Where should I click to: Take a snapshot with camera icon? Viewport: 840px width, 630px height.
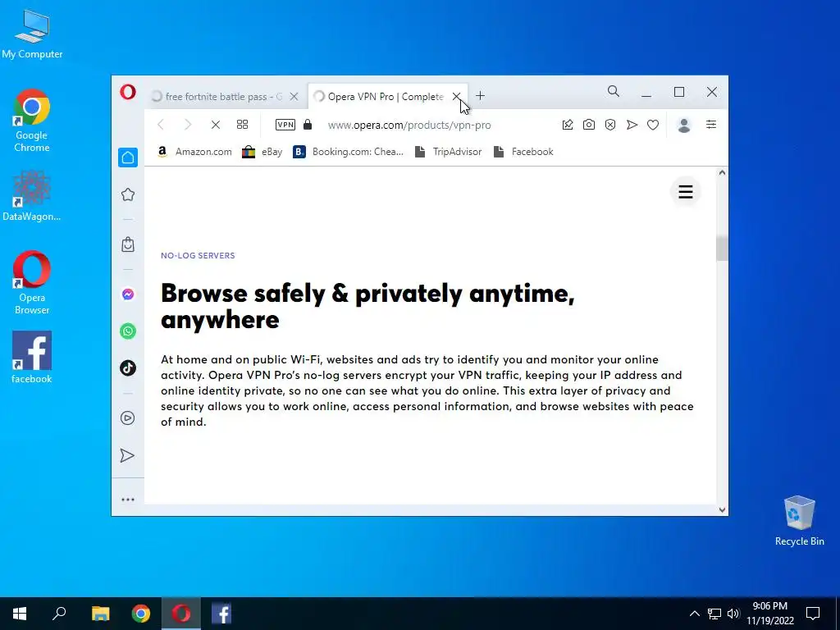point(589,125)
